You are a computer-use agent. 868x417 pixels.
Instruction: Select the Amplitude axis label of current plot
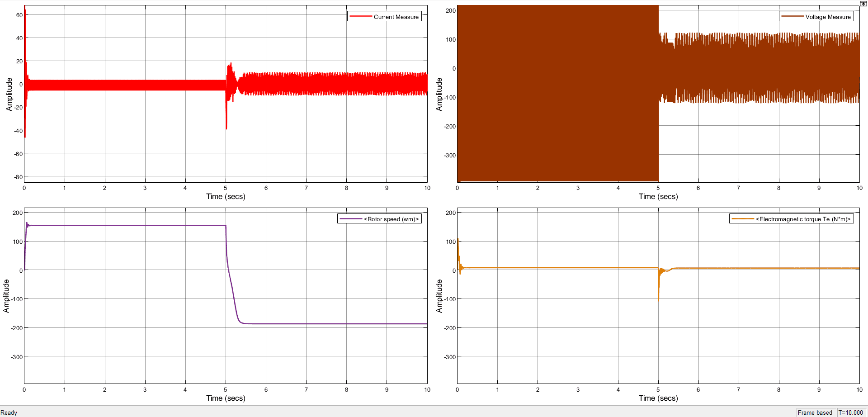pyautogui.click(x=9, y=94)
